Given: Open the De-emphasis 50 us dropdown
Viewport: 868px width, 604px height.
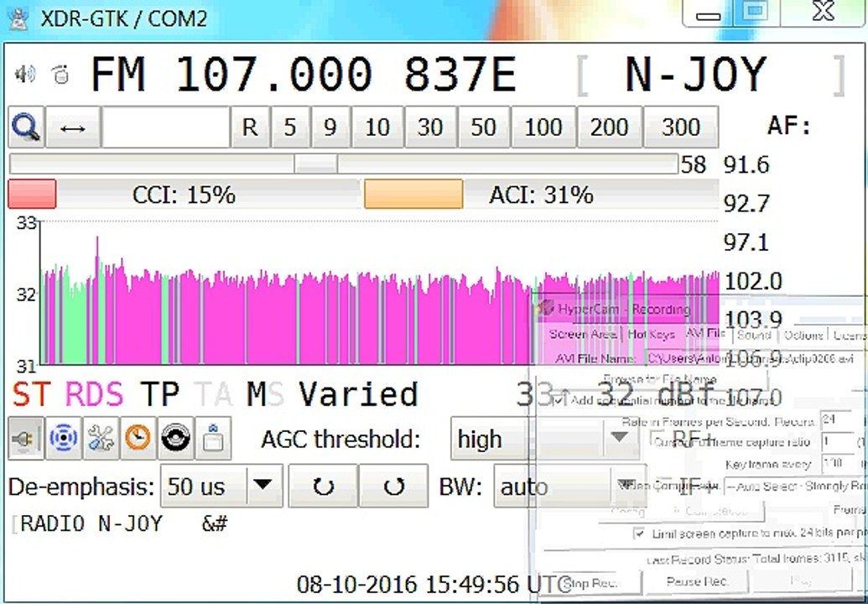Looking at the screenshot, I should coord(221,487).
